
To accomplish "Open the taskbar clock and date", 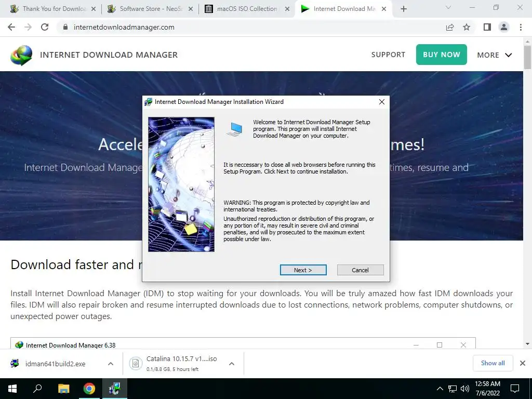I will [x=487, y=389].
